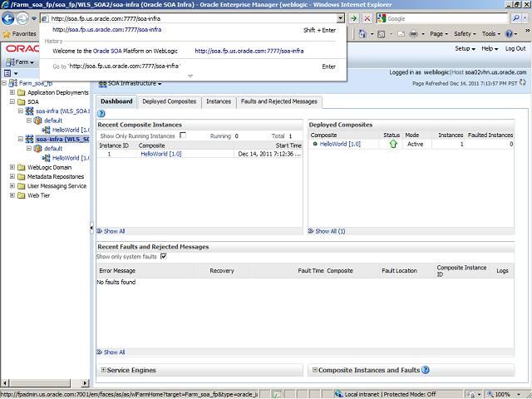This screenshot has width=532, height=399.
Task: Uncheck the Show only system faults checkbox
Action: click(x=163, y=257)
